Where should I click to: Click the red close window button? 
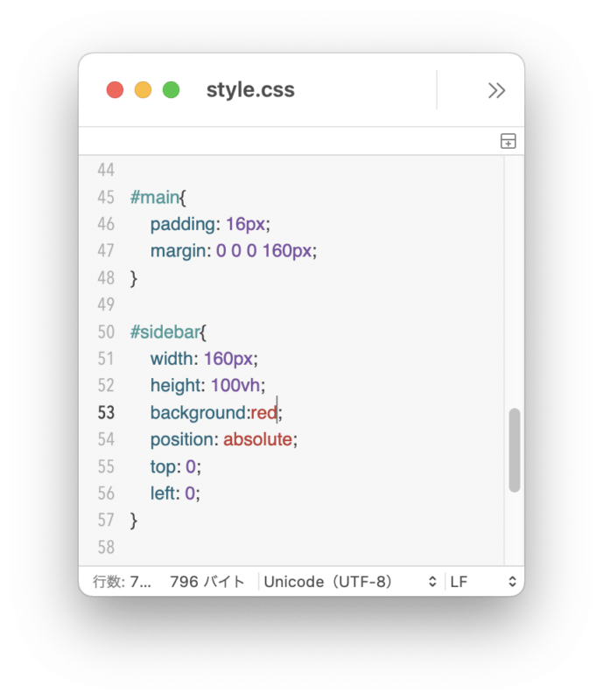click(x=115, y=90)
